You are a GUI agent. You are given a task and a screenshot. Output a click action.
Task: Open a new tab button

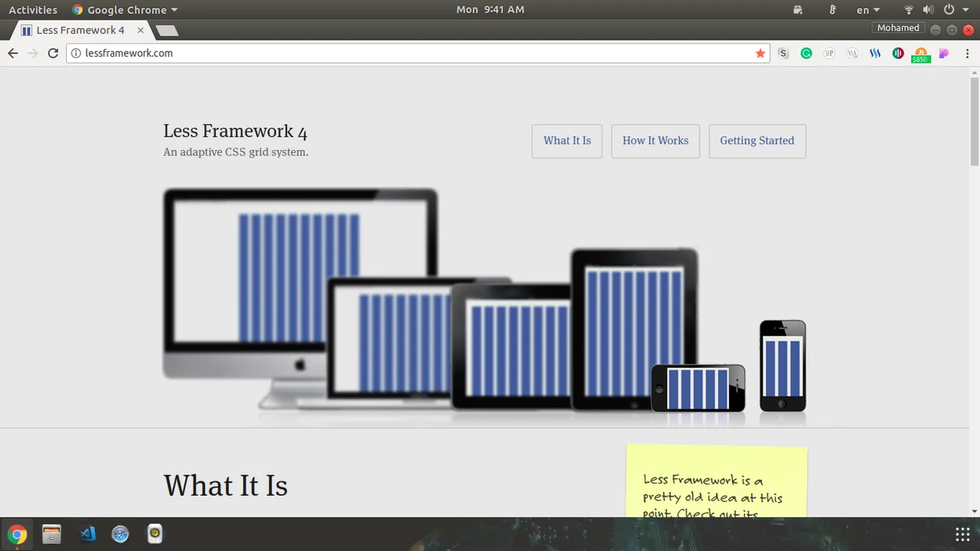(x=167, y=31)
